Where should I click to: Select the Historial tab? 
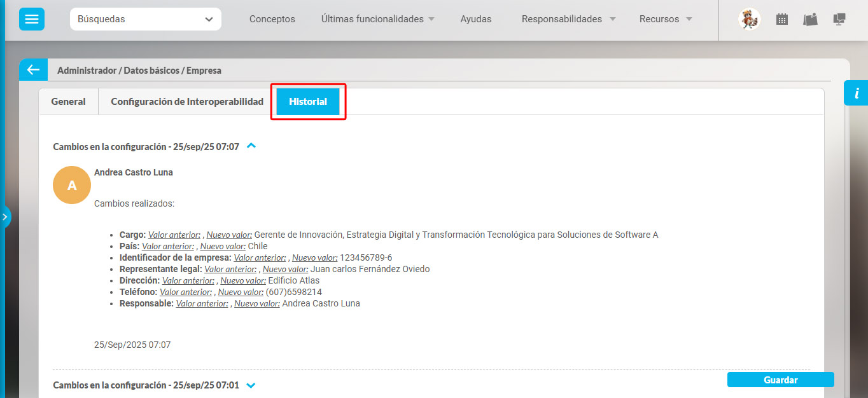(x=308, y=102)
